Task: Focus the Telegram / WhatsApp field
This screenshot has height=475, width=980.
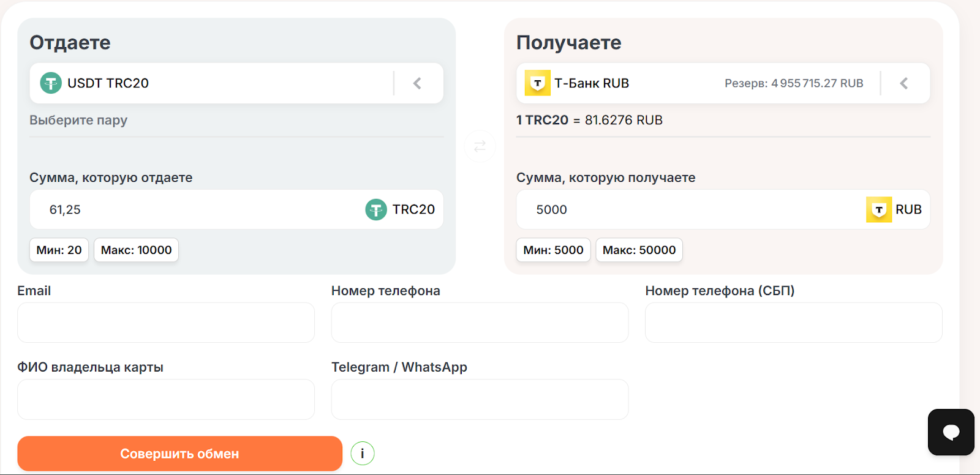Action: pyautogui.click(x=480, y=399)
